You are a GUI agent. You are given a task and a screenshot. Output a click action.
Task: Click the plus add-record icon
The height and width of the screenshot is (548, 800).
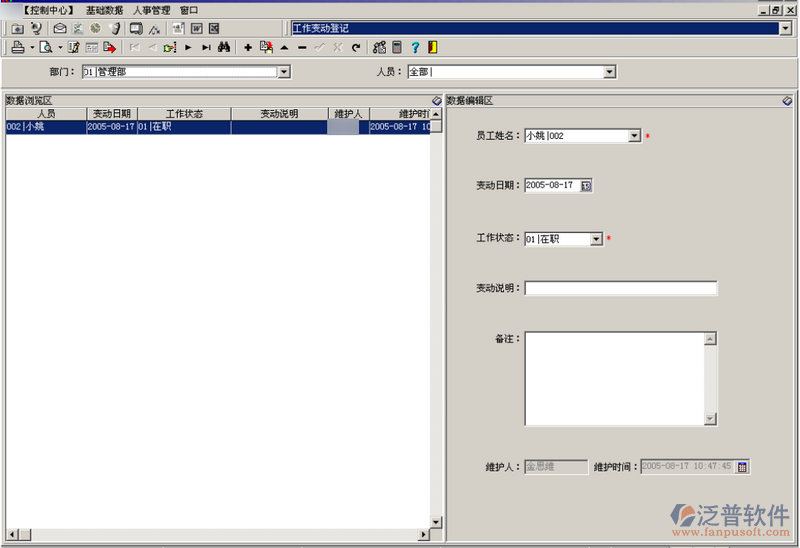click(x=248, y=47)
